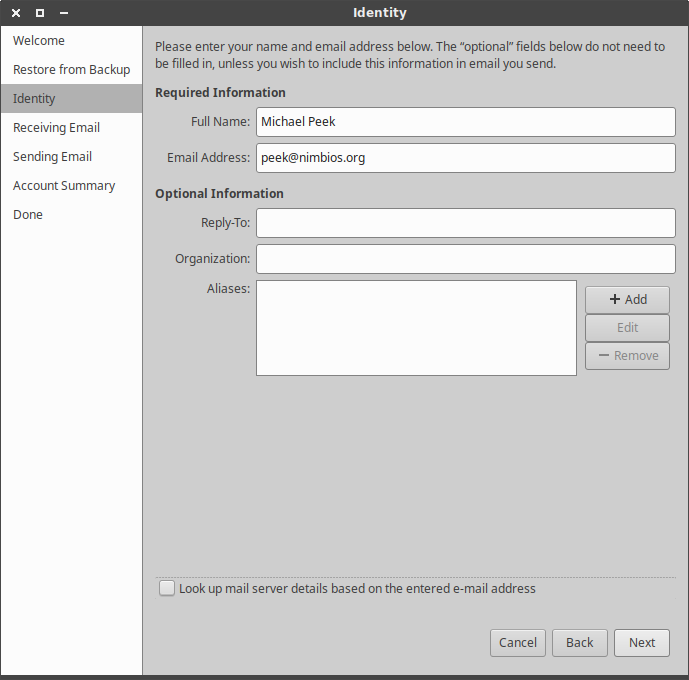This screenshot has width=689, height=680.
Task: Click the Remove alias button
Action: pos(627,355)
